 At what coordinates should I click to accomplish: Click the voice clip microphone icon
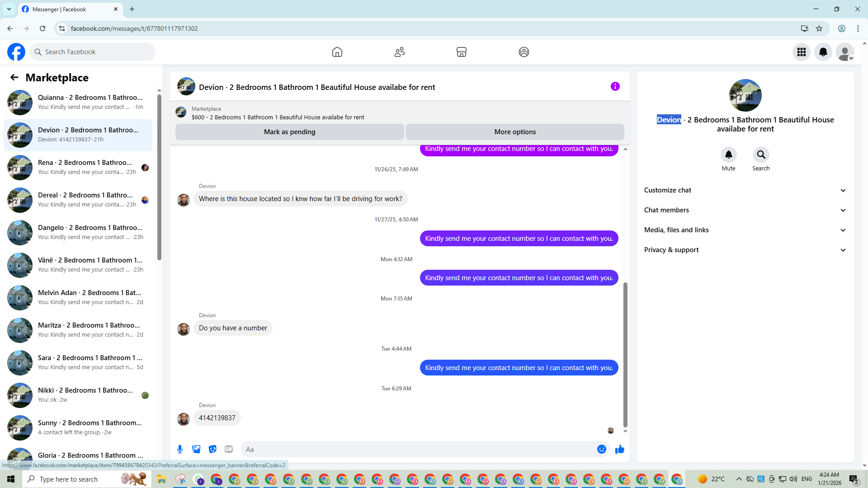coord(180,449)
